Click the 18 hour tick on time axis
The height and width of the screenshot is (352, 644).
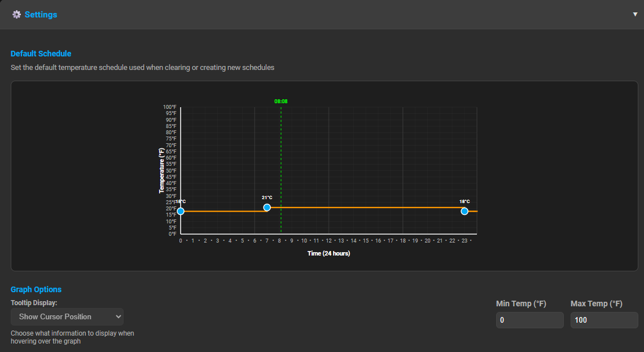403,241
